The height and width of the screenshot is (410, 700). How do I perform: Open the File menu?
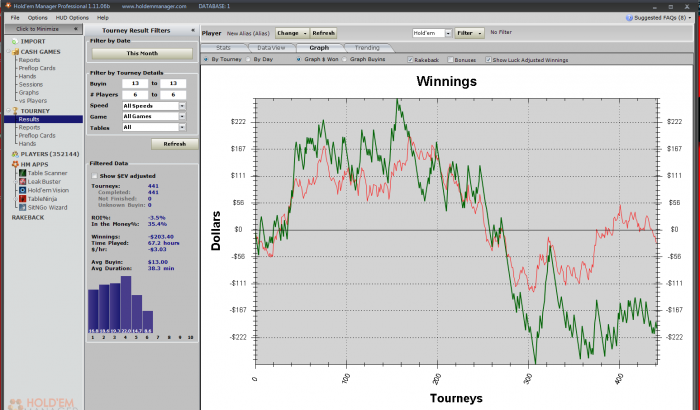coord(15,18)
